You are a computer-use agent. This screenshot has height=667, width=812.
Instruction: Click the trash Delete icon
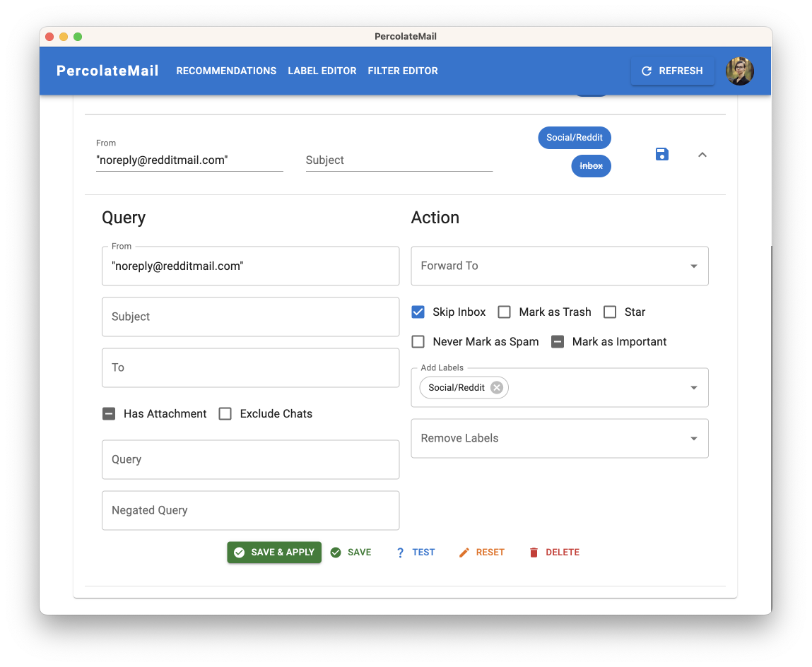(534, 553)
